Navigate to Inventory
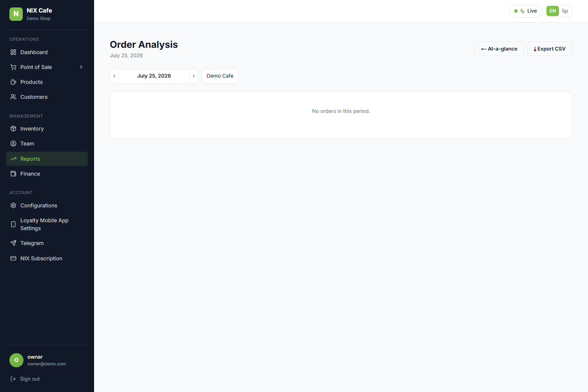The height and width of the screenshot is (392, 588). point(47,129)
